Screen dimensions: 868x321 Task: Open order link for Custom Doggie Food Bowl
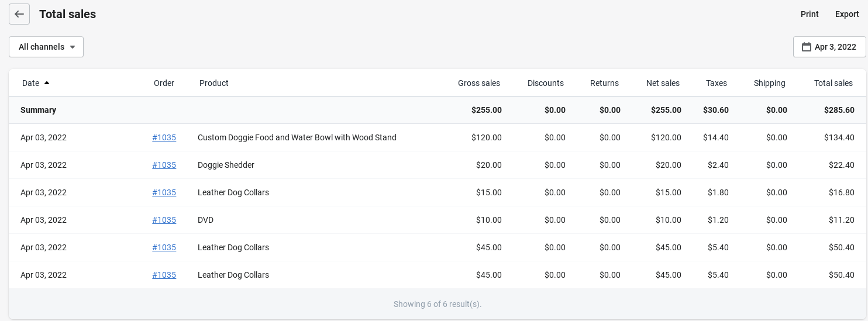pos(164,137)
